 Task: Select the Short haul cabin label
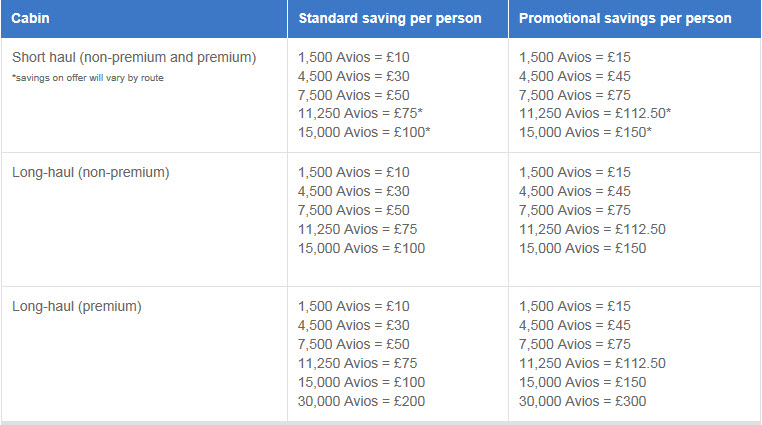[x=134, y=57]
